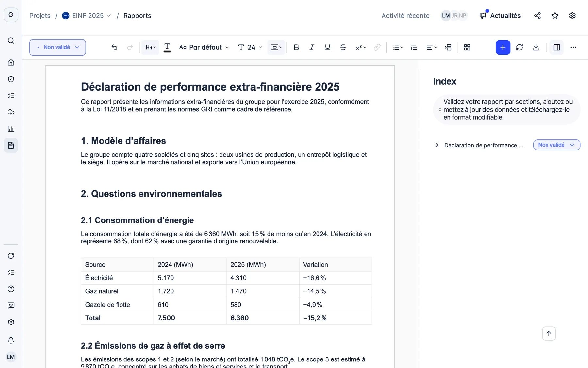
Task: Click the undo arrow icon
Action: (x=114, y=47)
